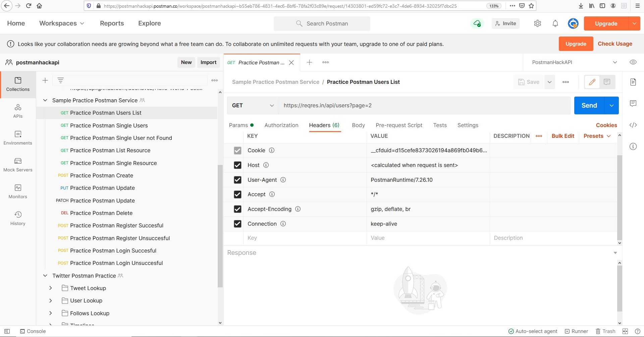This screenshot has width=644, height=337.
Task: Switch to the Tests tab
Action: pos(440,125)
